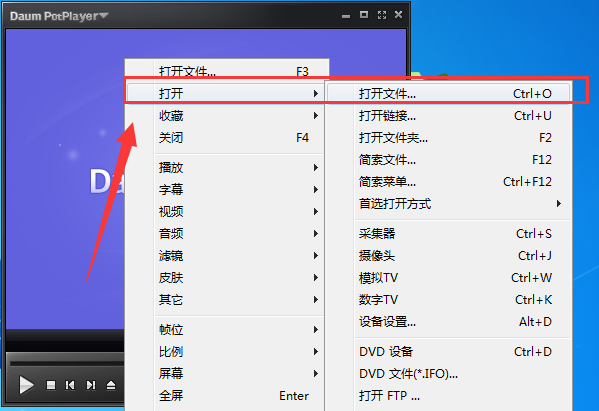The height and width of the screenshot is (411, 599).
Task: Select 设备设置... Alt+D
Action: pyautogui.click(x=449, y=322)
